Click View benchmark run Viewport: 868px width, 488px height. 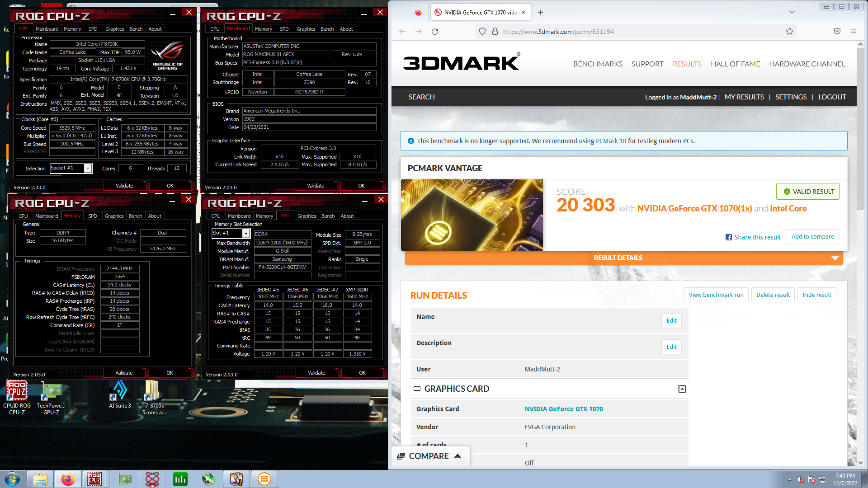coord(716,295)
